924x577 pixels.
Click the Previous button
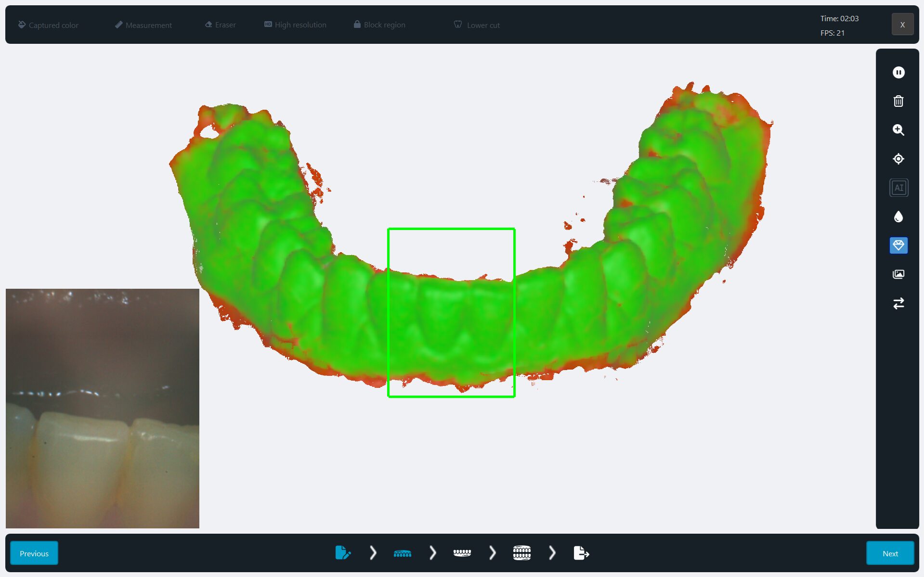34,553
